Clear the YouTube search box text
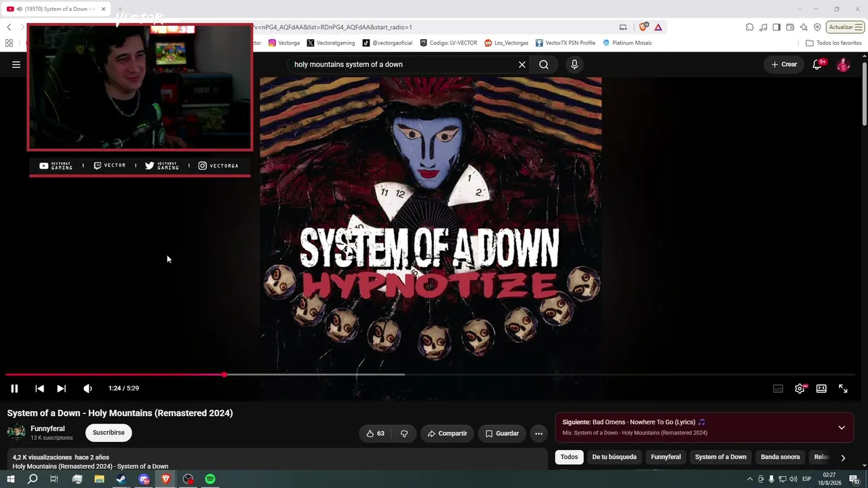The height and width of the screenshot is (488, 868). coord(522,64)
